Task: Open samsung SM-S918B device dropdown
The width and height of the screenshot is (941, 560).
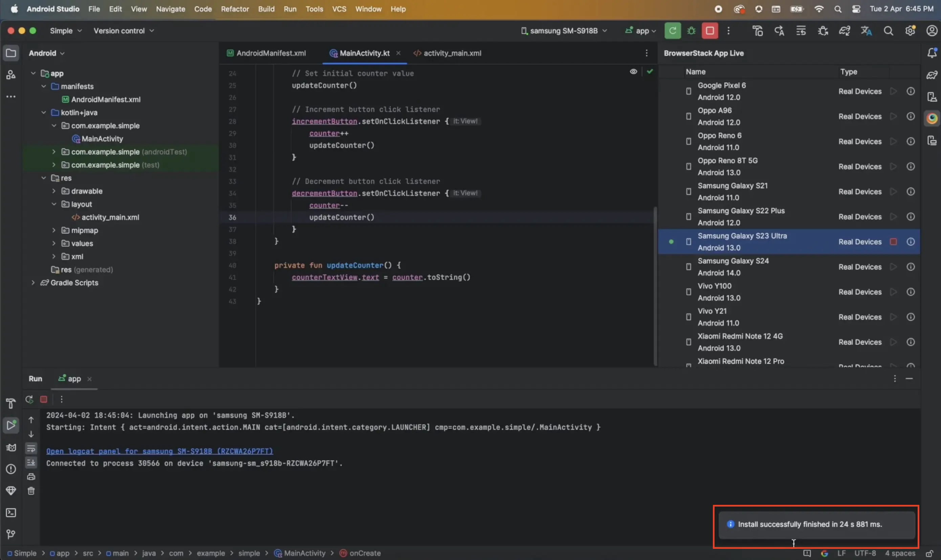Action: [564, 30]
